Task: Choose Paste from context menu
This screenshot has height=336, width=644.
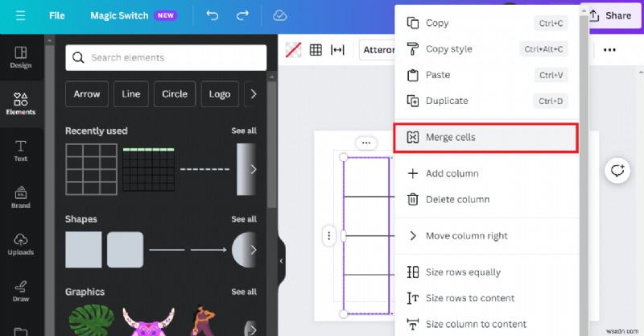Action: (x=487, y=75)
